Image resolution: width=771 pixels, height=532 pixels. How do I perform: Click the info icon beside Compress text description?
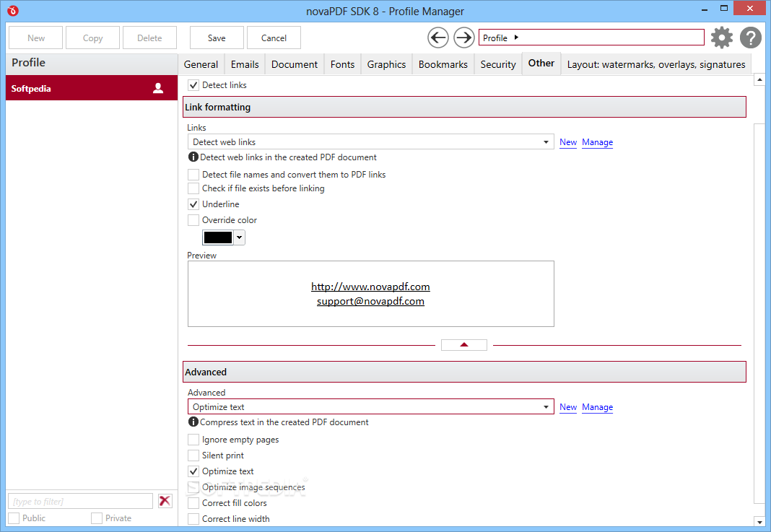point(193,422)
